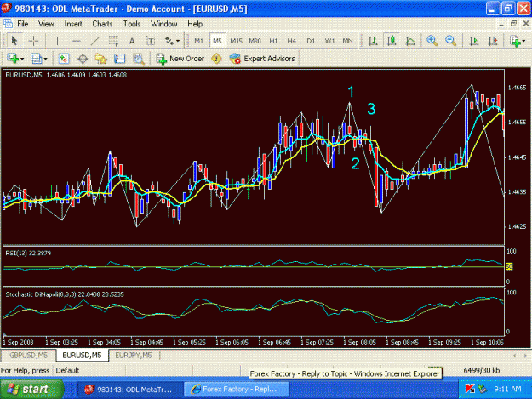Select the text label tool

132,41
